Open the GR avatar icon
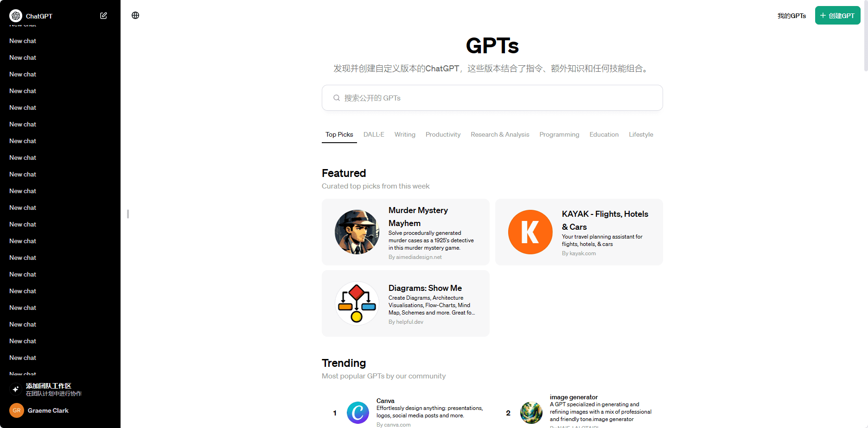The height and width of the screenshot is (428, 868). [x=17, y=410]
